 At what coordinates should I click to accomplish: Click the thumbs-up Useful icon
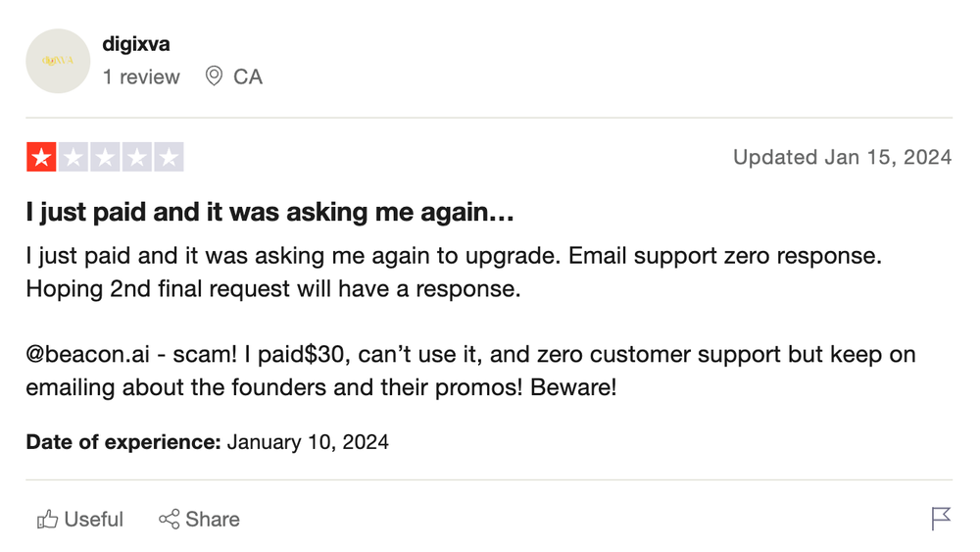pyautogui.click(x=47, y=520)
